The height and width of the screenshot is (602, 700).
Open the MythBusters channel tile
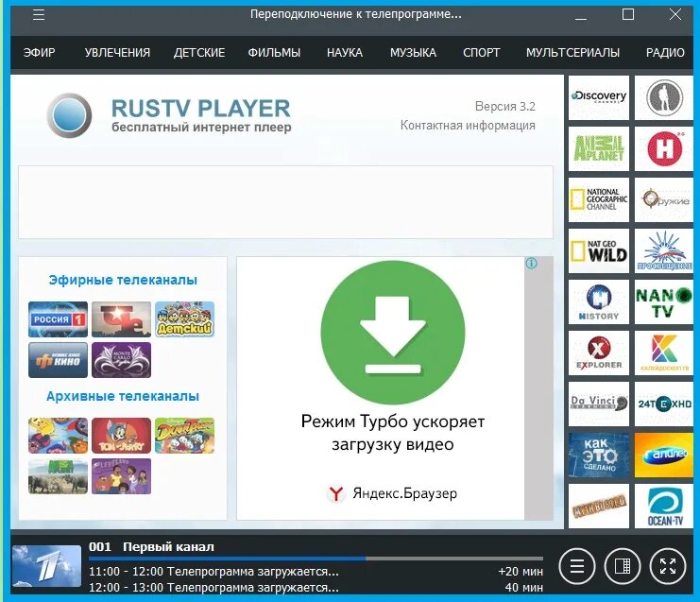599,506
